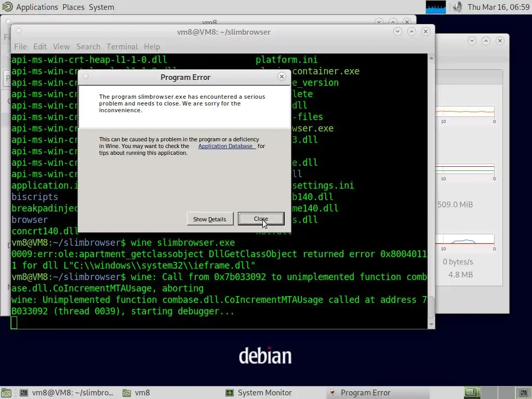532x399 pixels.
Task: Click the terminal scrollbar thumb
Action: pos(431,308)
